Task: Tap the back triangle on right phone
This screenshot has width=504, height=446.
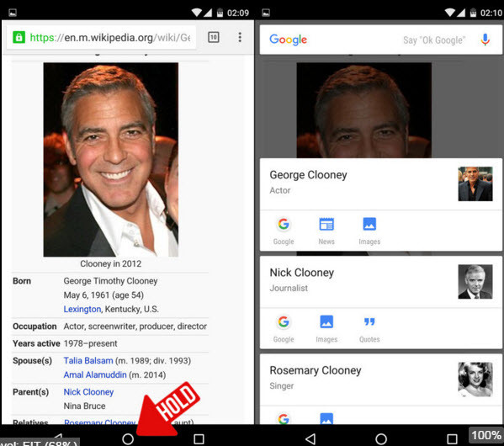Action: (310, 439)
